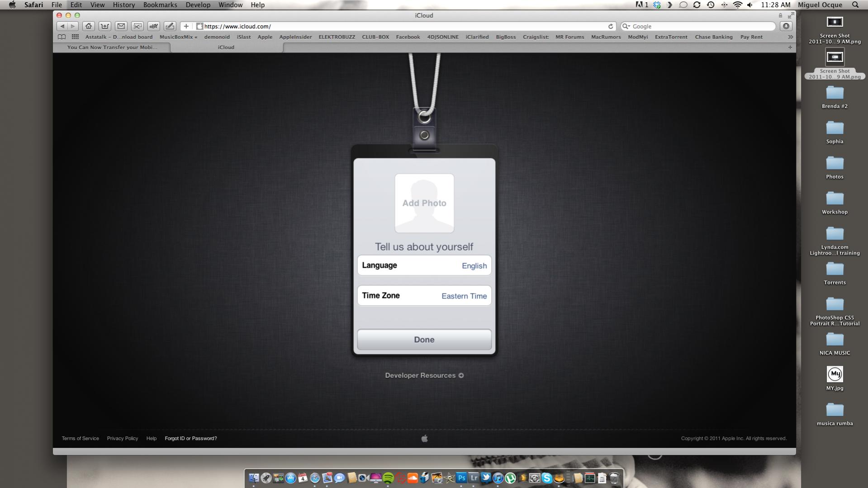This screenshot has height=488, width=868.
Task: Open the Chase Banking bookmark
Action: coord(714,37)
